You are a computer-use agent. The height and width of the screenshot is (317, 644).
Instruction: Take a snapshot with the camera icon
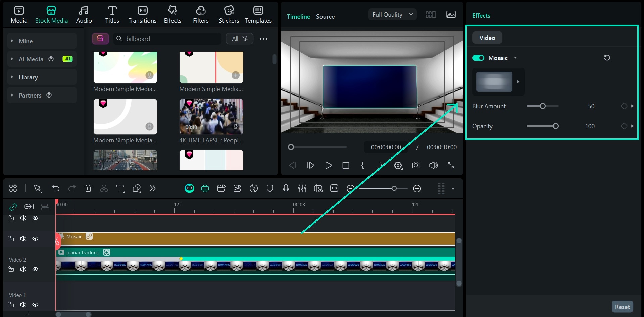click(416, 165)
